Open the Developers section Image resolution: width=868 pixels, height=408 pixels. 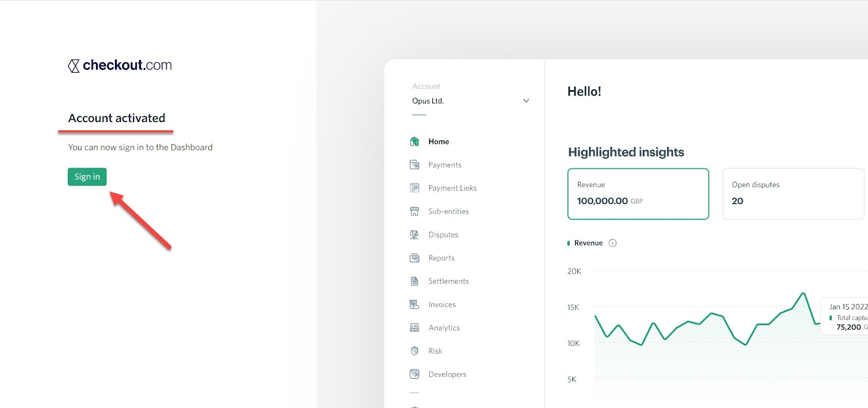click(x=448, y=374)
